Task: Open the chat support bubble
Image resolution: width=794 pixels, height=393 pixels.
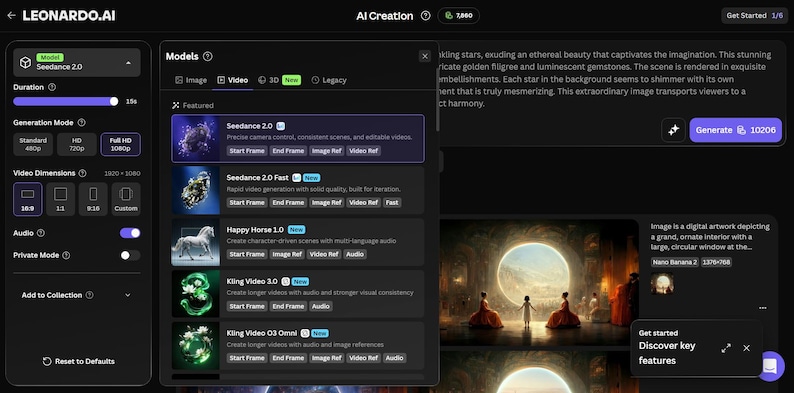Action: (770, 366)
